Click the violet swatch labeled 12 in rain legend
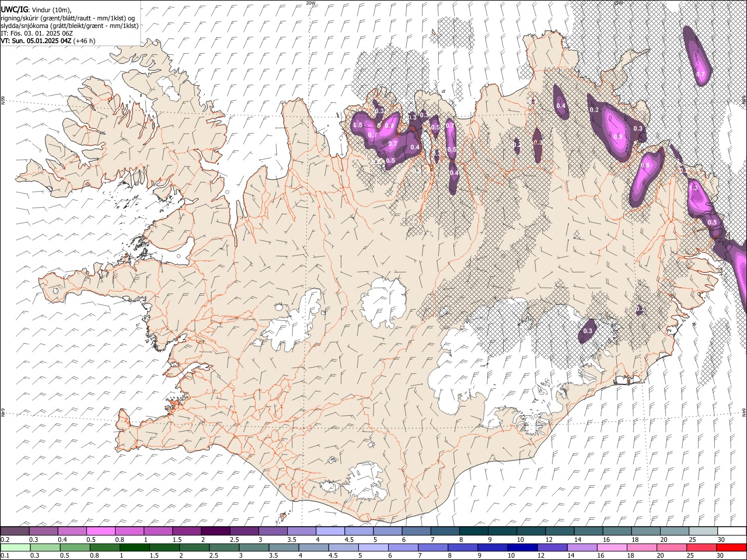747x560 pixels. pos(551,547)
